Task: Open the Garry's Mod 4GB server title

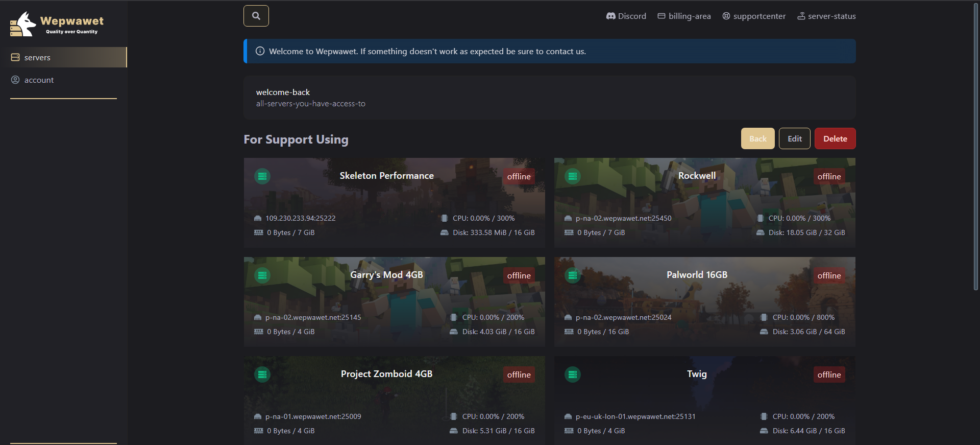Action: click(387, 274)
